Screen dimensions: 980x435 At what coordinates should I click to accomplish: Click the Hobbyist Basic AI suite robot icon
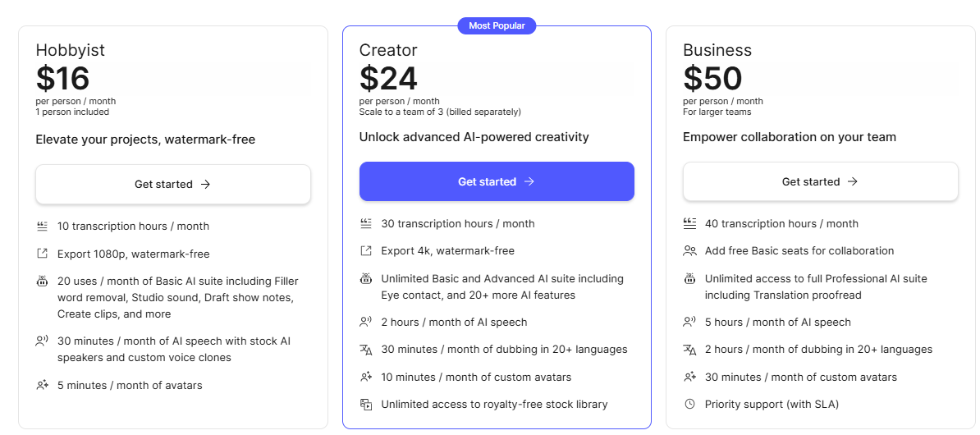(42, 282)
